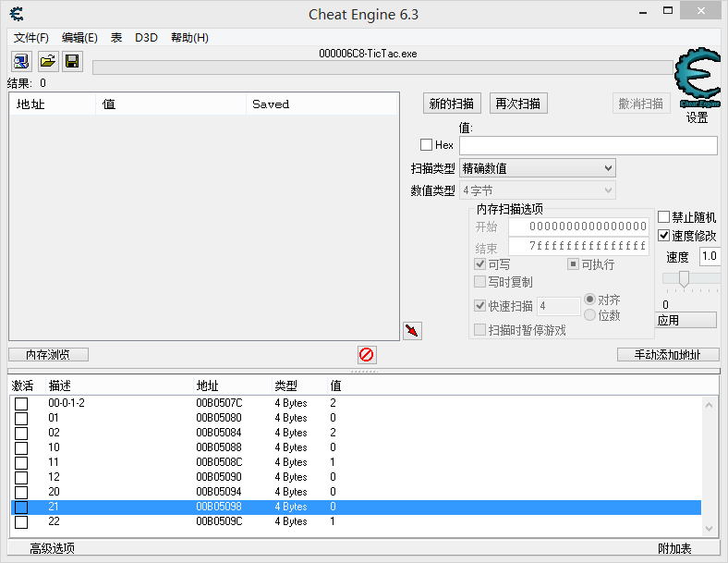
Task: Click address list scrollbar down arrow
Action: click(x=709, y=529)
